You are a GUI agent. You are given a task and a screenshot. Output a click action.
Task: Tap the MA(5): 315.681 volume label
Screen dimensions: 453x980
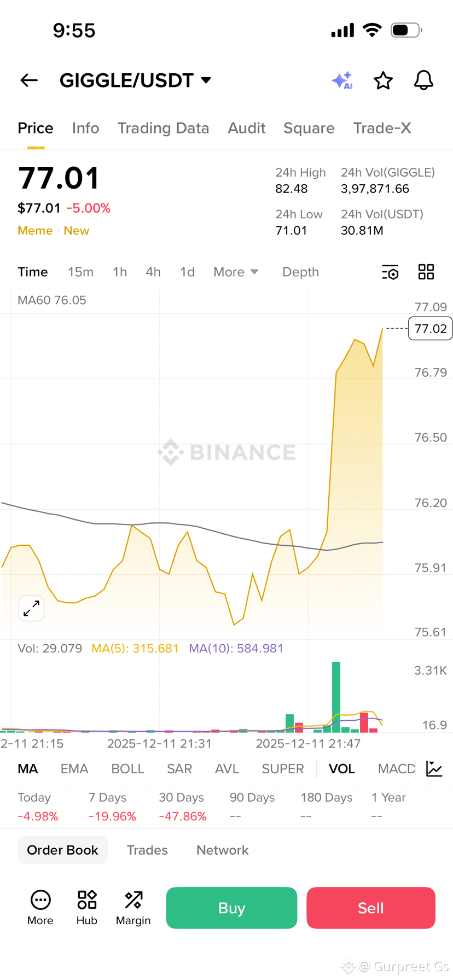(x=135, y=648)
